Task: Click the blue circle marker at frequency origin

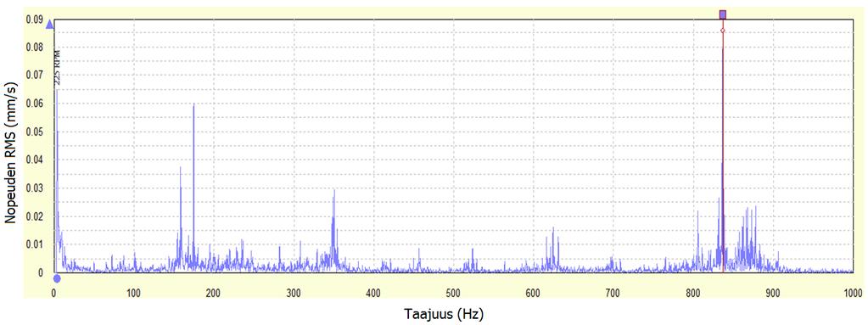Action: click(57, 278)
